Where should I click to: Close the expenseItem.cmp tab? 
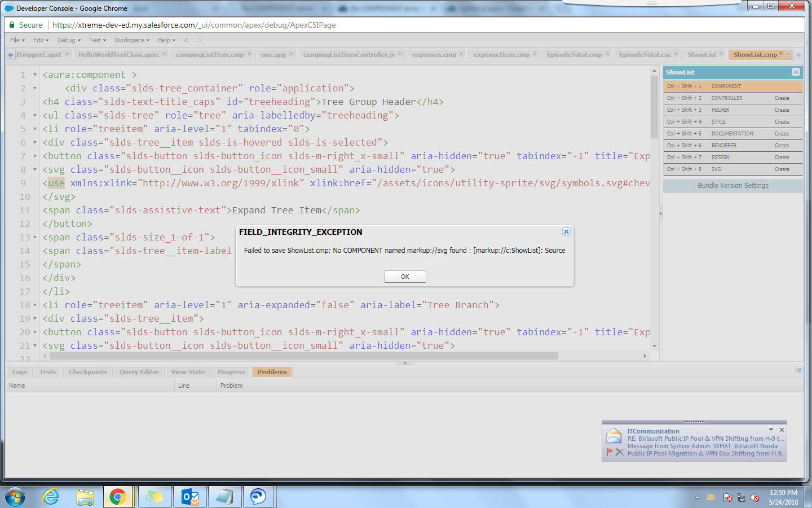535,54
